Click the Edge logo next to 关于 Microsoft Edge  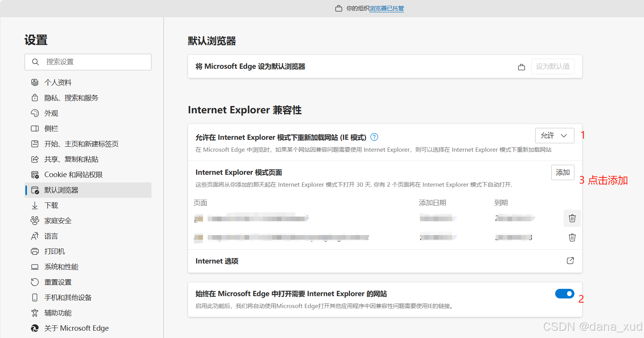pos(35,328)
